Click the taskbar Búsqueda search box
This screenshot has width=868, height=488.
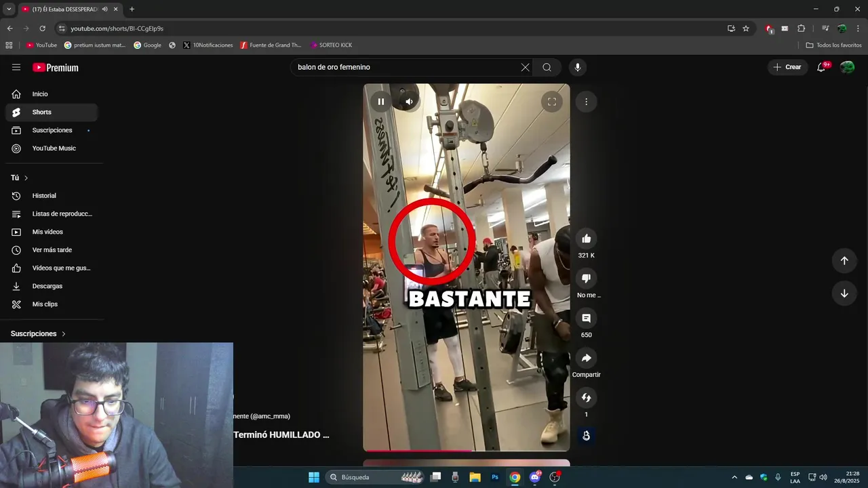click(375, 477)
